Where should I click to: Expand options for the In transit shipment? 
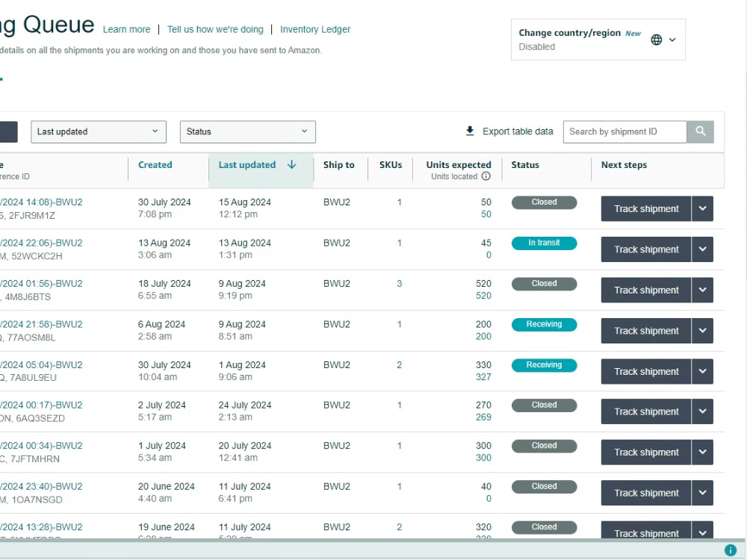coord(702,249)
